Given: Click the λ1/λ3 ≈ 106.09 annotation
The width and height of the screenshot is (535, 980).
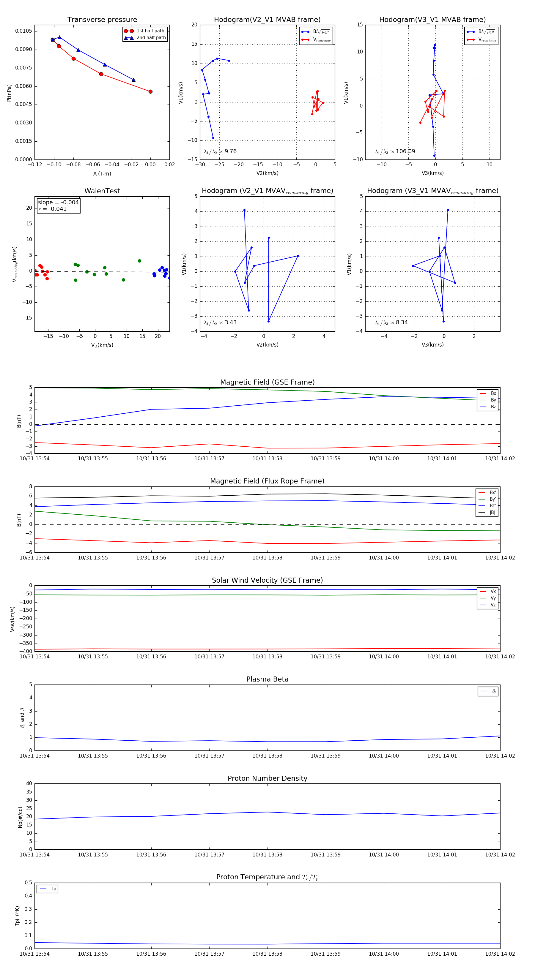Looking at the screenshot, I should 395,151.
